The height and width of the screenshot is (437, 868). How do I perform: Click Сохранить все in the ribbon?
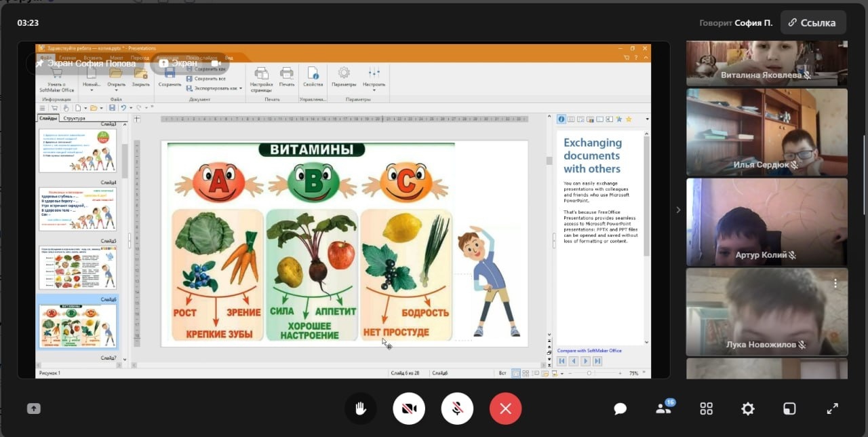206,79
